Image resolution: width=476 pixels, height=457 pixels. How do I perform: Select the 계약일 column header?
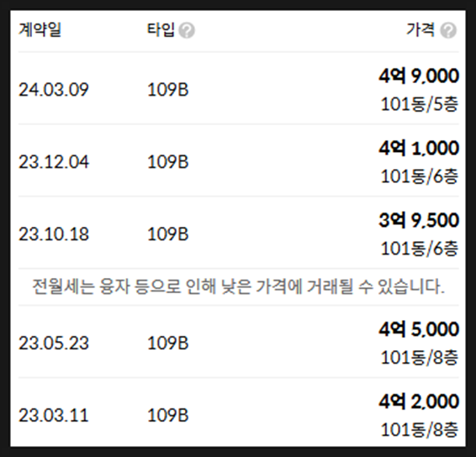click(x=40, y=29)
